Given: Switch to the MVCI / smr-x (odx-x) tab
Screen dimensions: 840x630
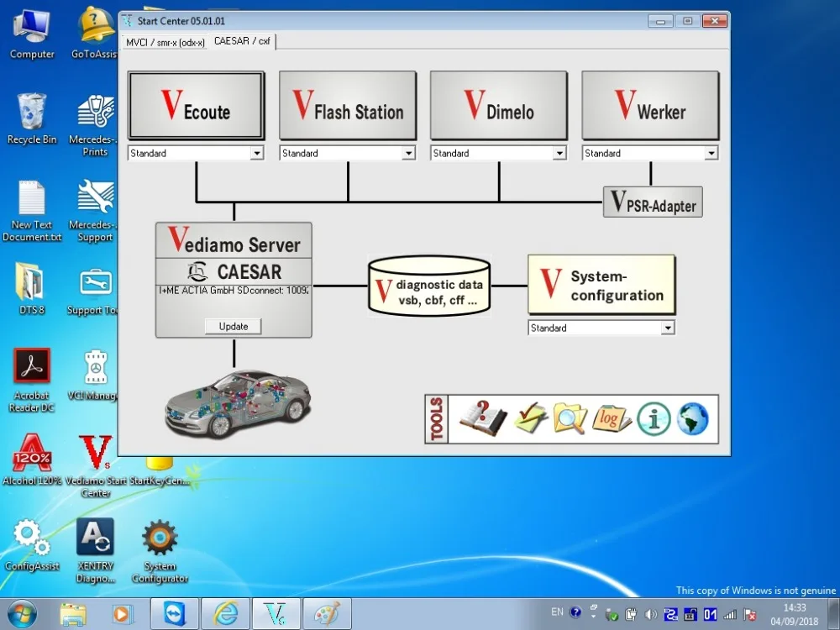Looking at the screenshot, I should (x=165, y=42).
